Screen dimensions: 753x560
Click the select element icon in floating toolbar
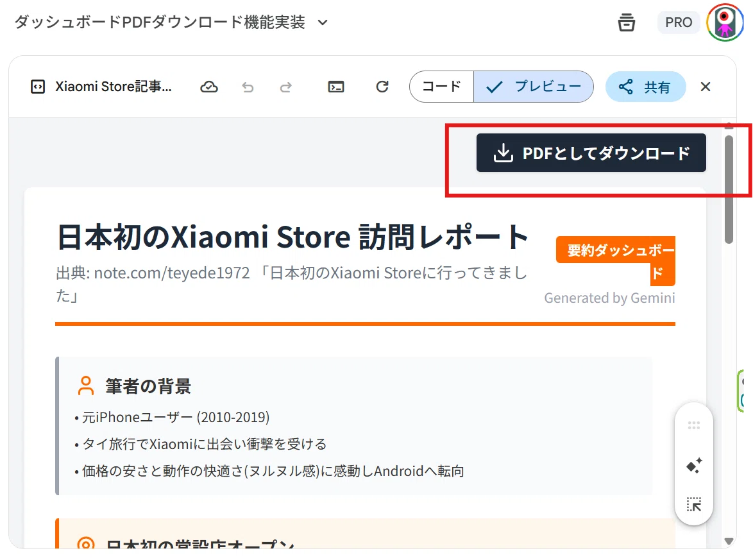click(x=694, y=504)
